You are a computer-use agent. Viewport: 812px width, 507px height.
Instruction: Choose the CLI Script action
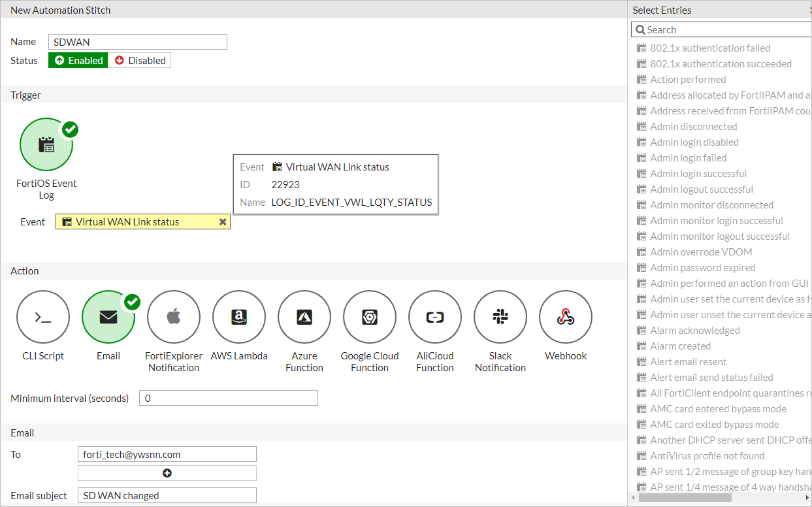click(x=43, y=317)
